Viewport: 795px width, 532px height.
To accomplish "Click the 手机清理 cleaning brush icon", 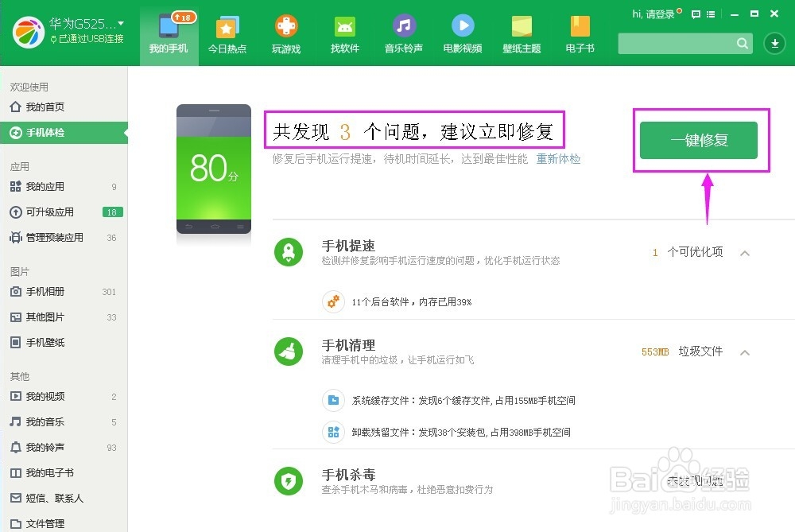I will coord(289,351).
